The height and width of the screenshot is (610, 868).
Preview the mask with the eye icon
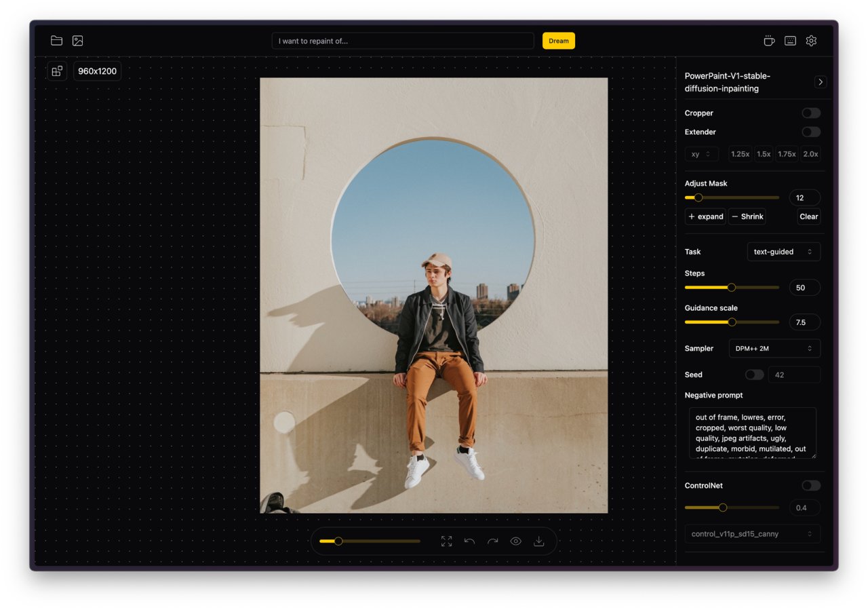pyautogui.click(x=516, y=541)
